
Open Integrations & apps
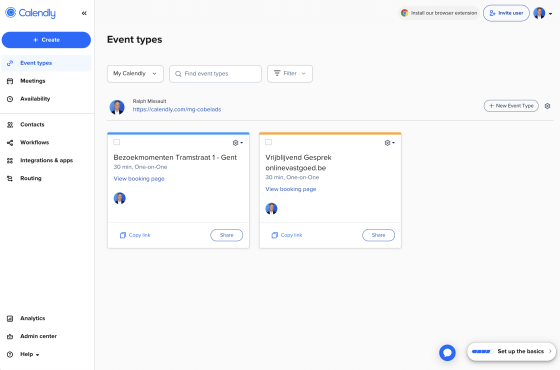pos(46,160)
